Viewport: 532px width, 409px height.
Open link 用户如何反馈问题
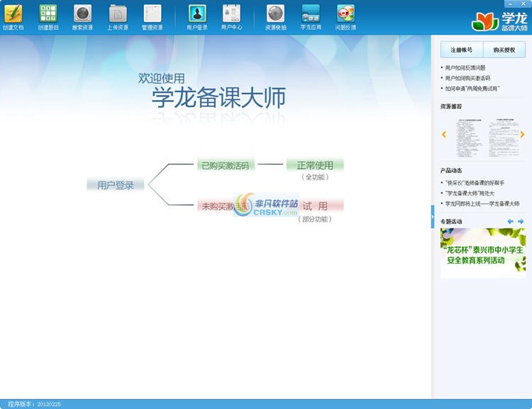(465, 68)
